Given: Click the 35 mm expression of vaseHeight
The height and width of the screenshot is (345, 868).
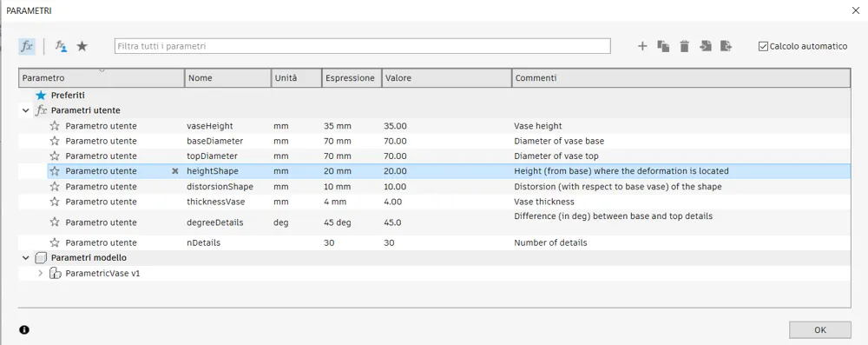Looking at the screenshot, I should 338,126.
